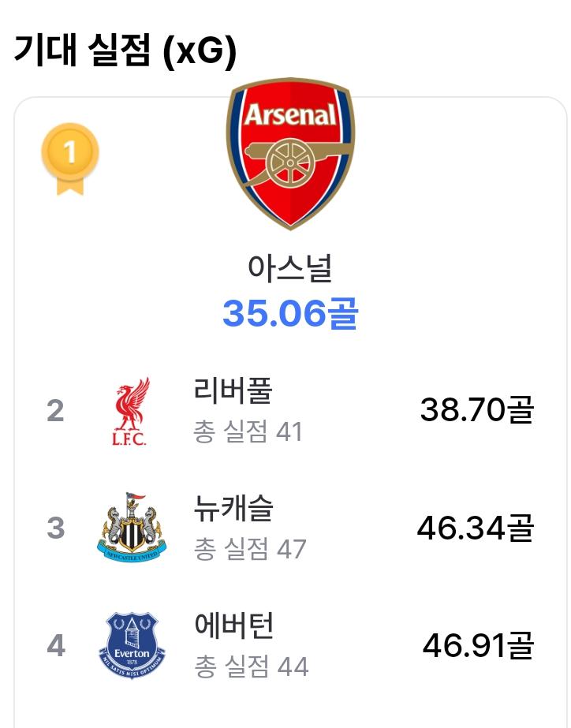Click rank number 4

[x=56, y=645]
